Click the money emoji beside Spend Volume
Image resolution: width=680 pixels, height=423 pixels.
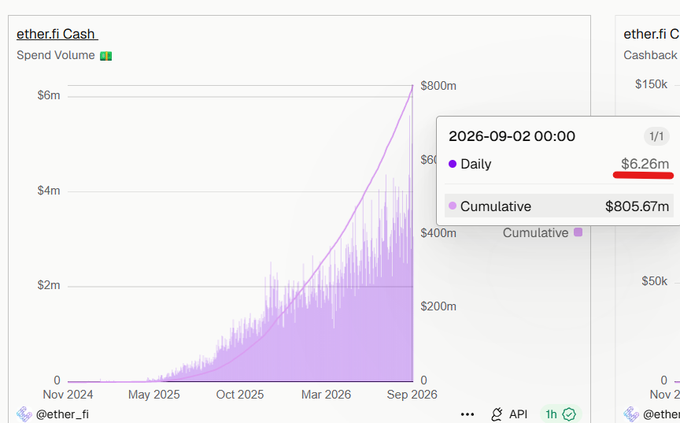(x=106, y=56)
